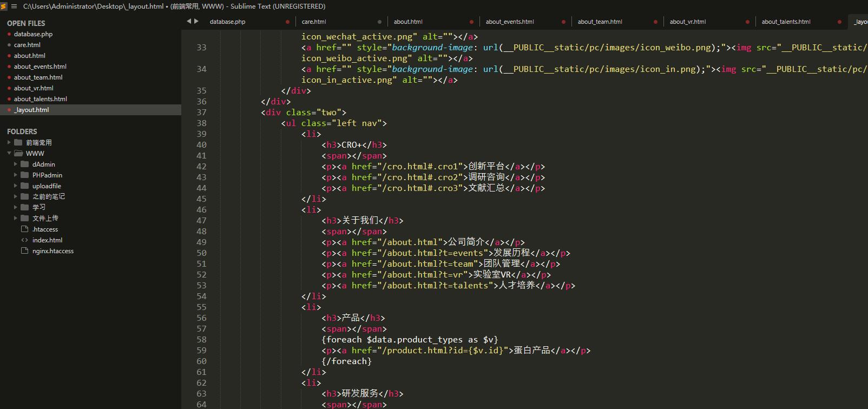Screen dimensions: 868x409
Task: Expand the 前端常用 folder
Action: (9, 142)
